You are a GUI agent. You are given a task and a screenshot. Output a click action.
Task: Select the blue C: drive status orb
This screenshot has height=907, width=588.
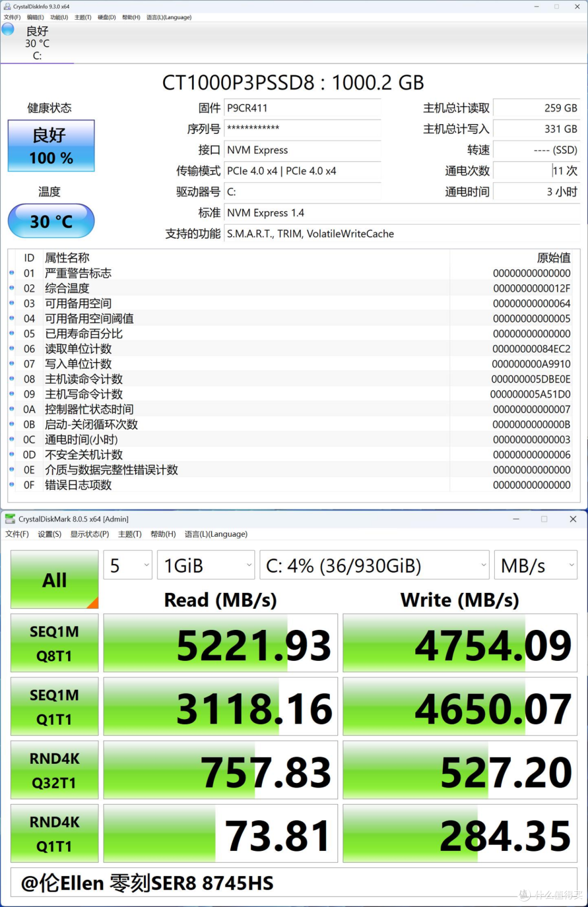8,29
